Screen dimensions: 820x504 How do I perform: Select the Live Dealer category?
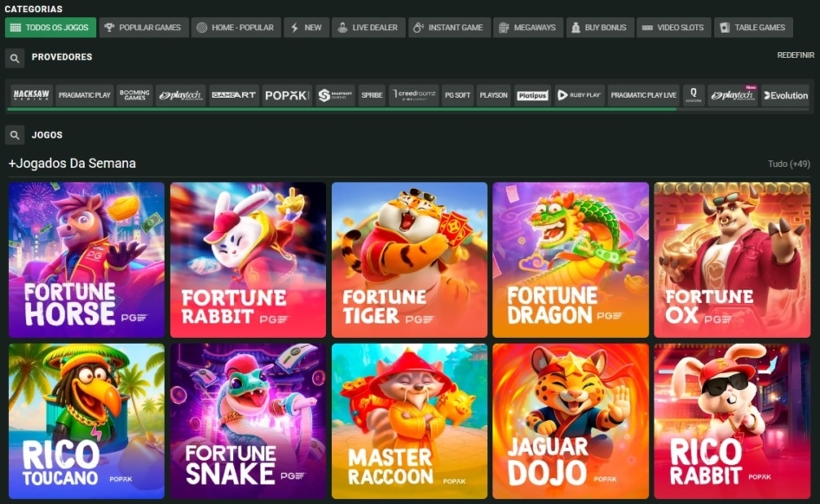(368, 28)
